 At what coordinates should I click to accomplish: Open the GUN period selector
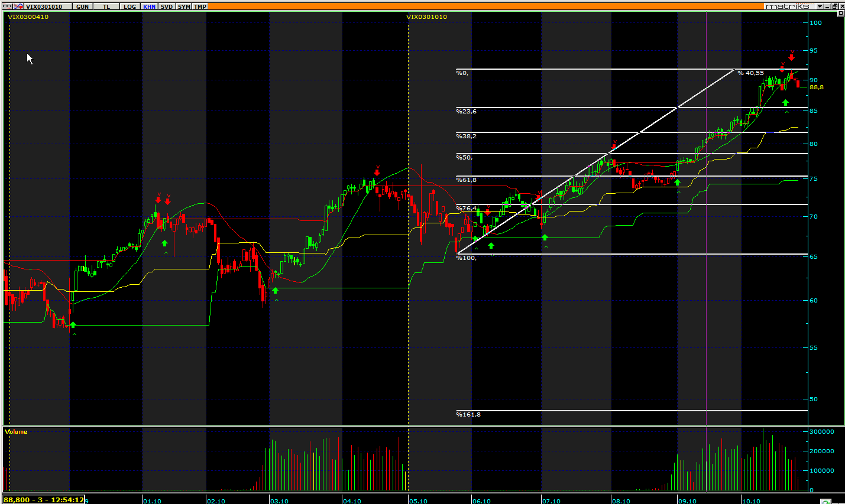[82, 6]
